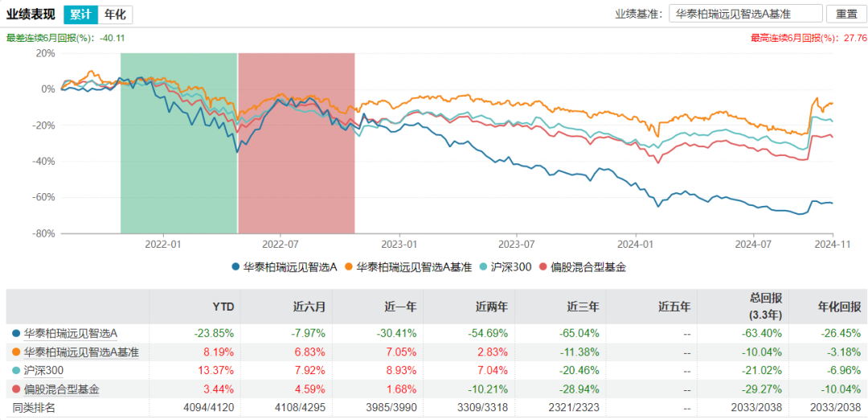Click blue dot beside 华泰柏瑞远见智选A table row

coord(16,332)
